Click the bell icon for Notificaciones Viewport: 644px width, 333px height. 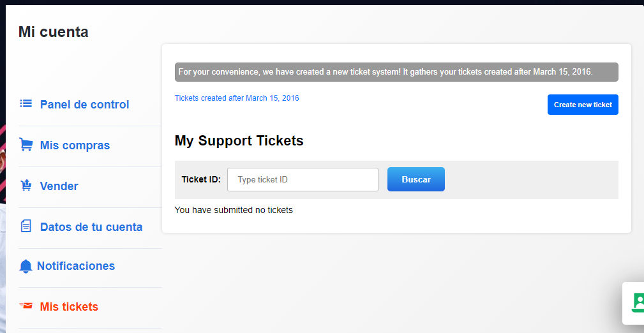(x=26, y=267)
